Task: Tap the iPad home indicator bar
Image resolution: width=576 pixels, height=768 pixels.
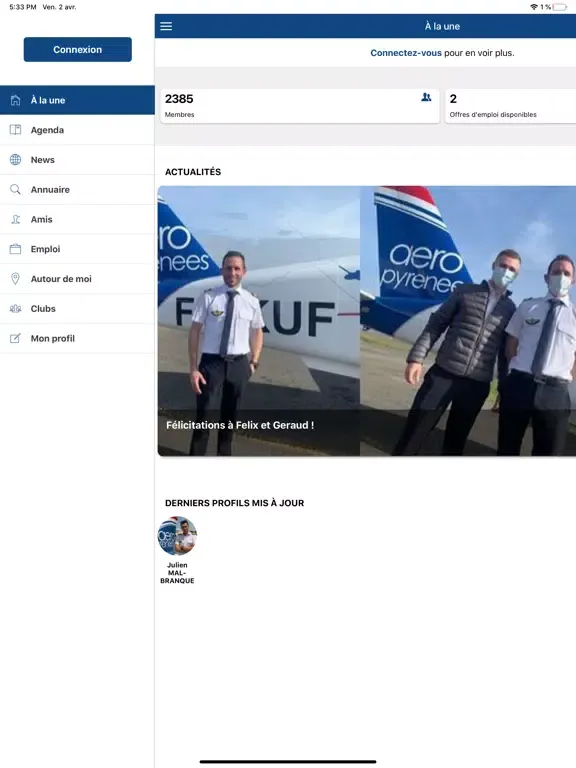Action: [288, 762]
